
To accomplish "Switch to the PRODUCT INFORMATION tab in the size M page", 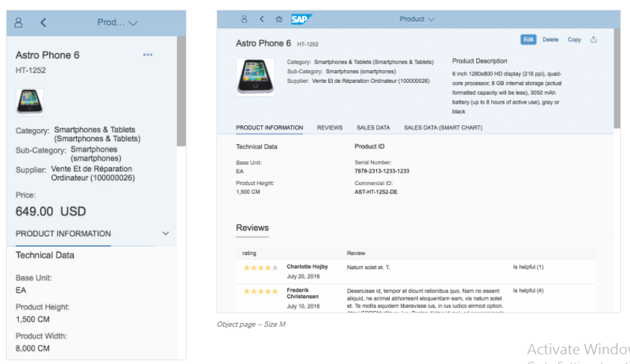I will pos(269,128).
